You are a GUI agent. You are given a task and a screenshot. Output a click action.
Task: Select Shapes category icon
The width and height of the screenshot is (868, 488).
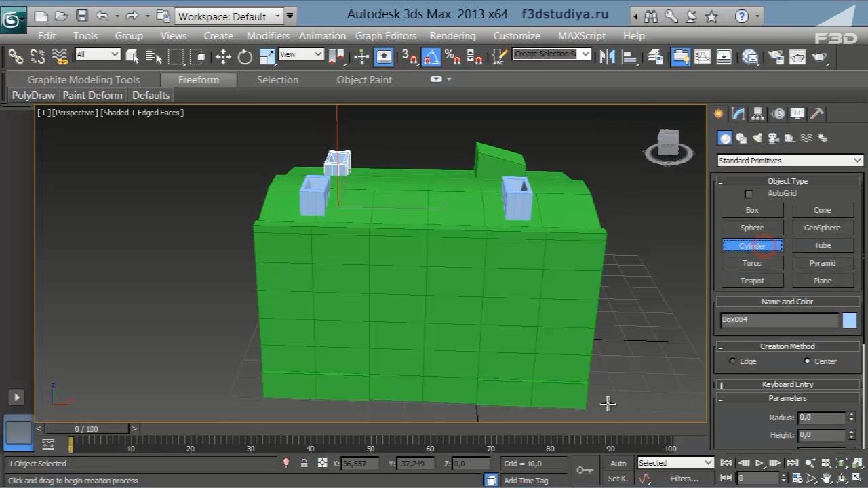tap(741, 138)
